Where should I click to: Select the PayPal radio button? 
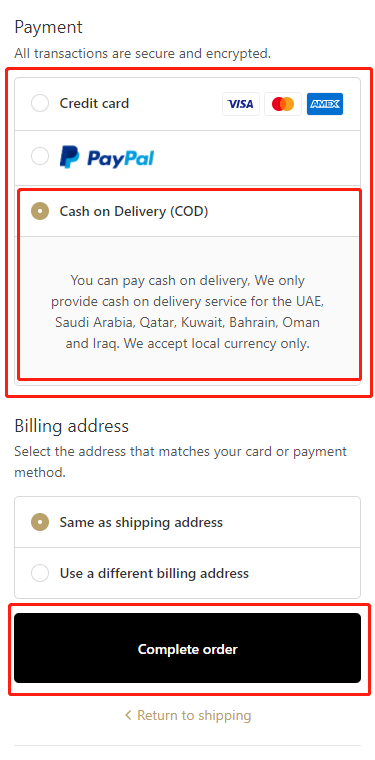click(40, 157)
